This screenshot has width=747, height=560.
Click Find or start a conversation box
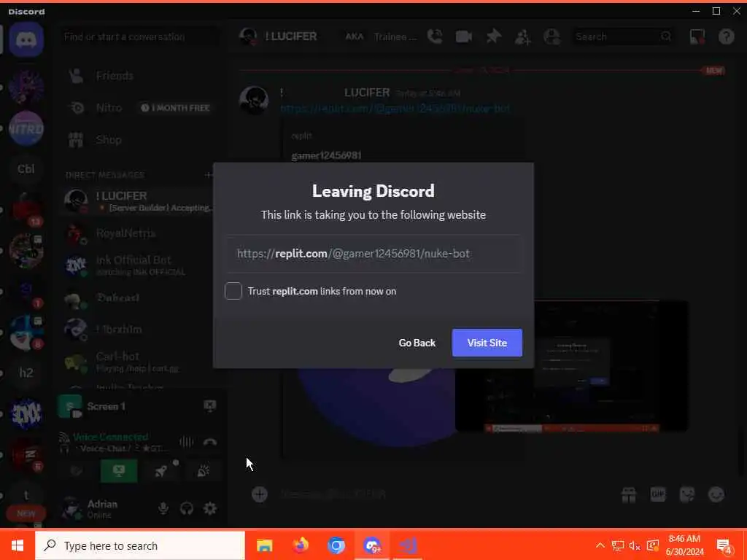coord(141,36)
